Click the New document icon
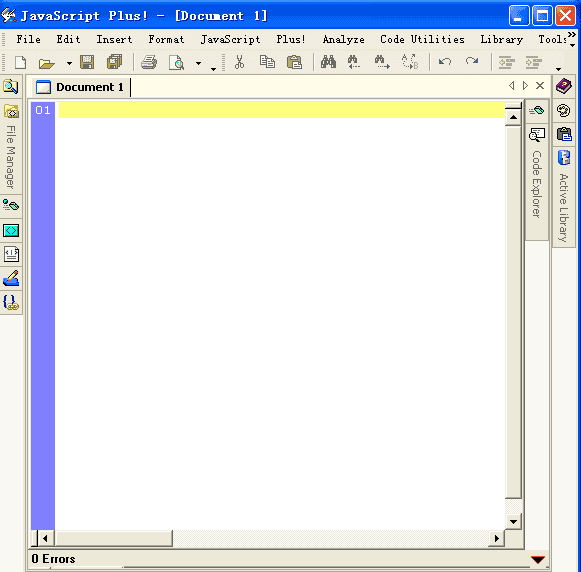581x572 pixels. click(20, 62)
